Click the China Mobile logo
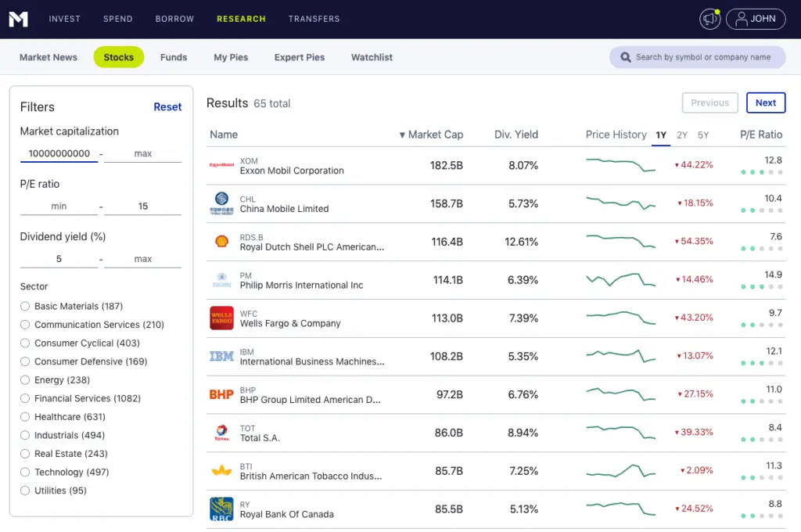The height and width of the screenshot is (532, 801). 221,203
